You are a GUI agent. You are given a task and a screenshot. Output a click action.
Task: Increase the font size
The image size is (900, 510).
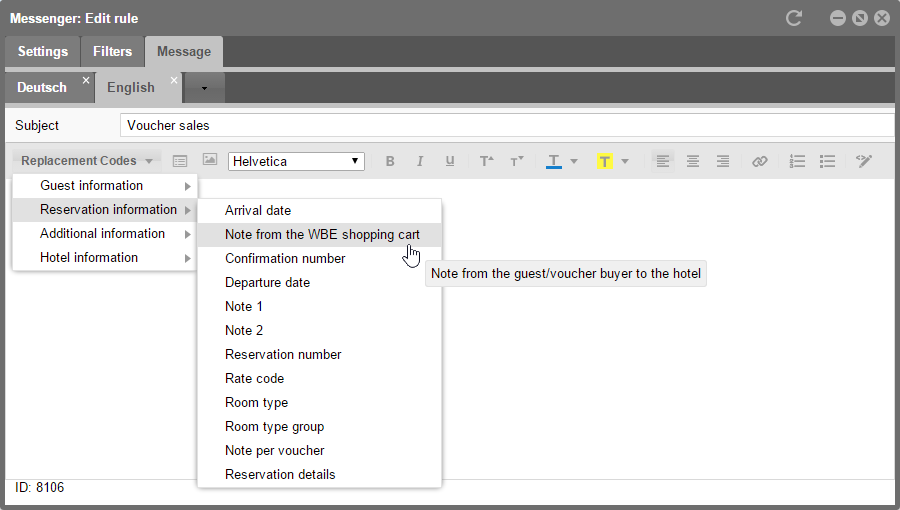(x=486, y=161)
